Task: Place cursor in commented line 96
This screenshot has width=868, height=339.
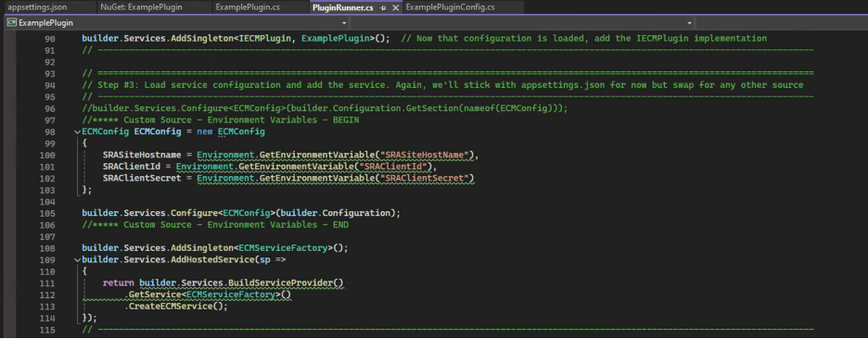Action: (325, 108)
